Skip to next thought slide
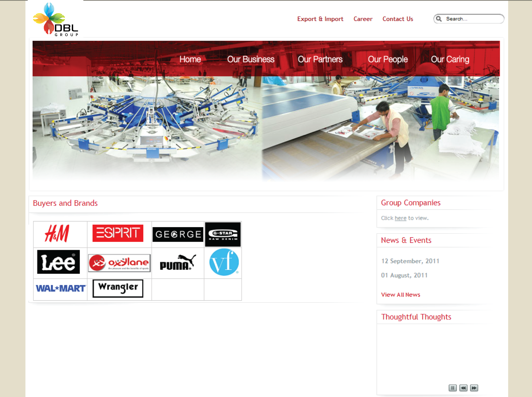This screenshot has height=397, width=532. pos(474,388)
